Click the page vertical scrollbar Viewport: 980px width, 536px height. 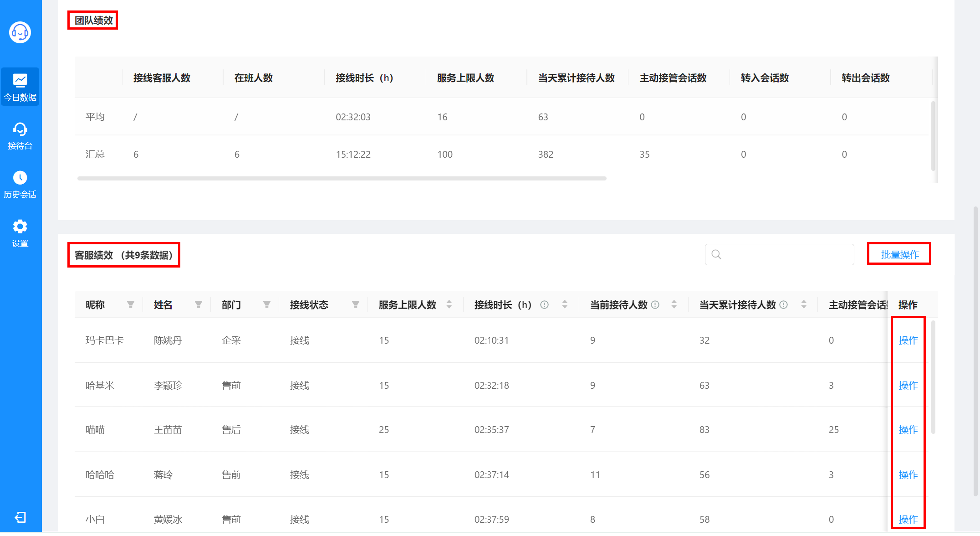(x=975, y=351)
